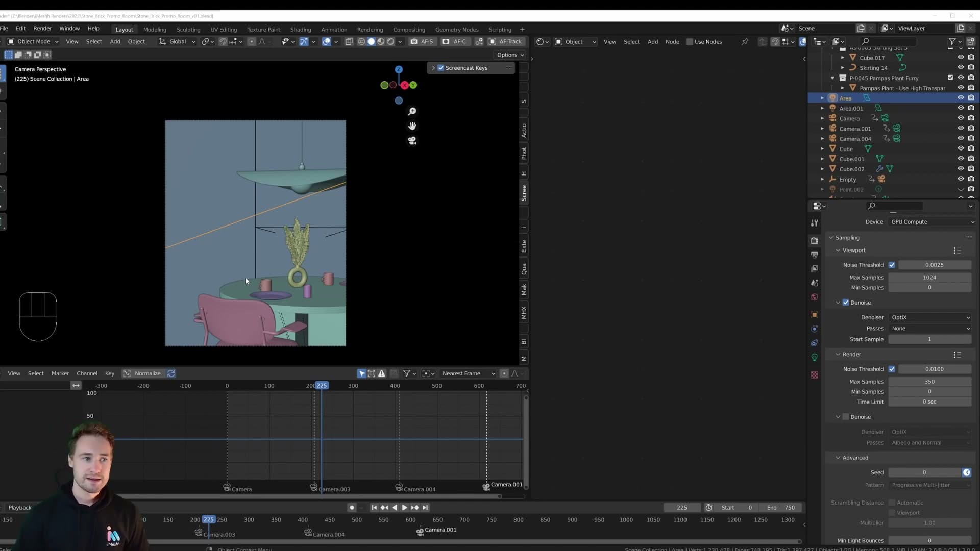Switch to the Geometry Nodes workspace tab
This screenshot has width=980, height=551.
(457, 30)
